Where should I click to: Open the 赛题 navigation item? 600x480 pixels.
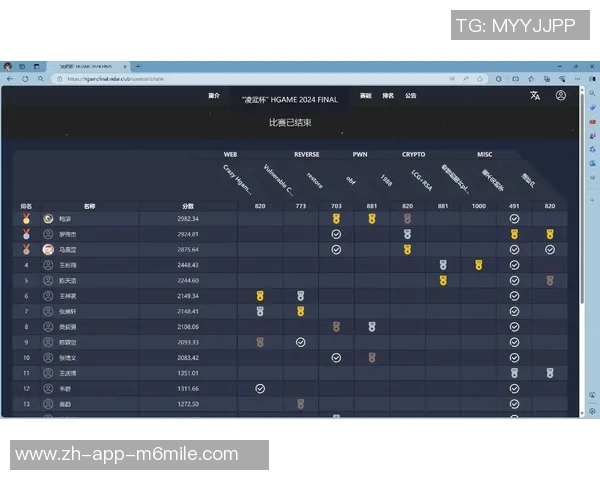(366, 96)
